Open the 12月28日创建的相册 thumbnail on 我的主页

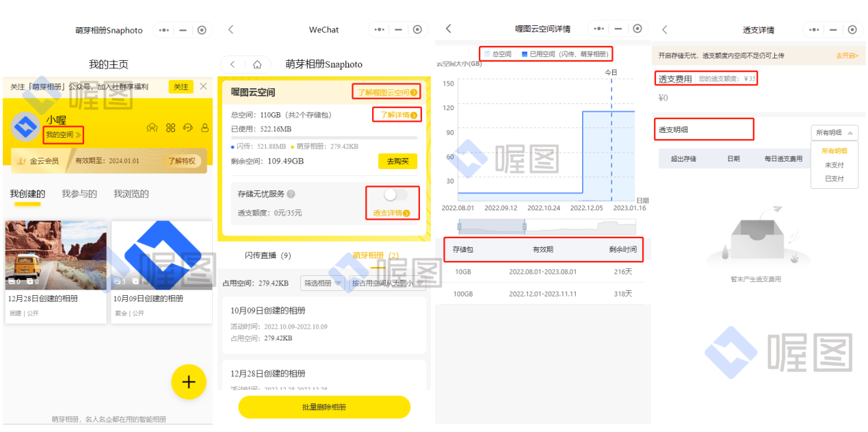pyautogui.click(x=56, y=255)
